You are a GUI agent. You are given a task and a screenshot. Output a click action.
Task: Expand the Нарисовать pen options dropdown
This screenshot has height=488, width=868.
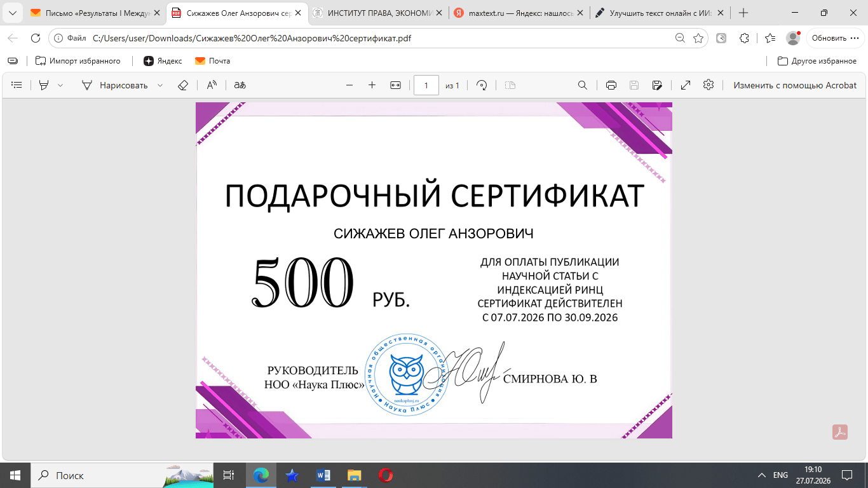tap(160, 85)
